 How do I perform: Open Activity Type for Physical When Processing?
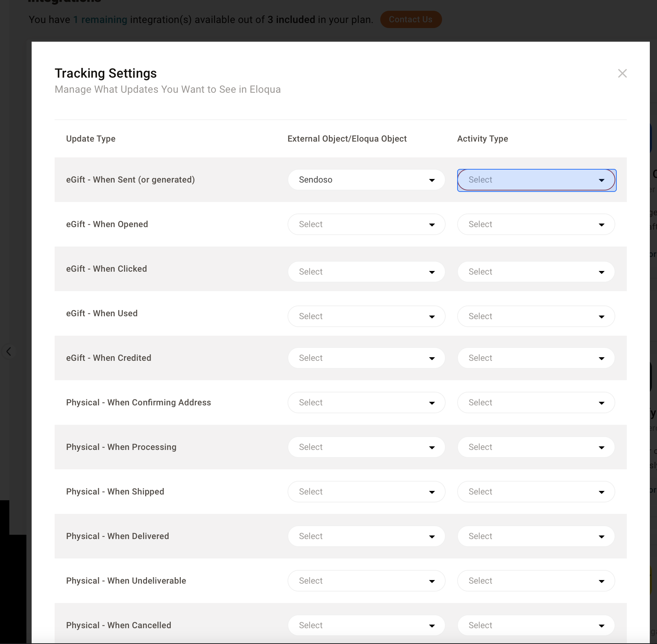click(536, 447)
